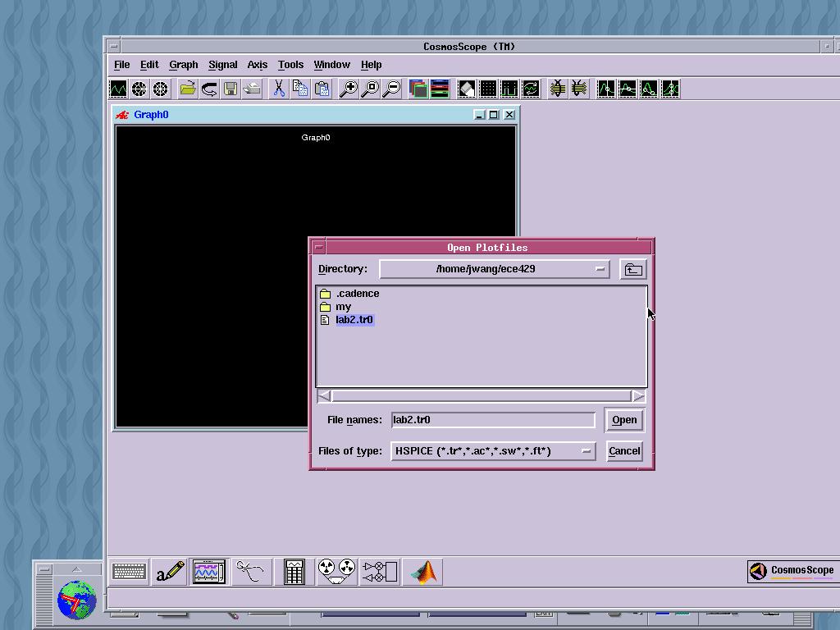
Task: Click the last measurement waveform icon
Action: pyautogui.click(x=670, y=89)
